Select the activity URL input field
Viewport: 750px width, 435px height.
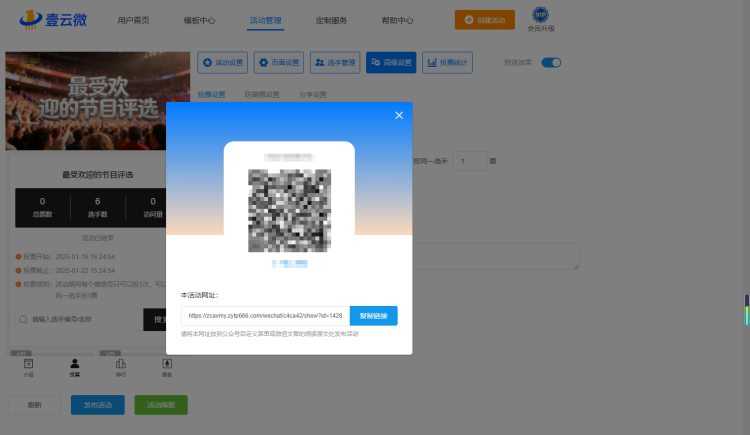click(x=265, y=316)
